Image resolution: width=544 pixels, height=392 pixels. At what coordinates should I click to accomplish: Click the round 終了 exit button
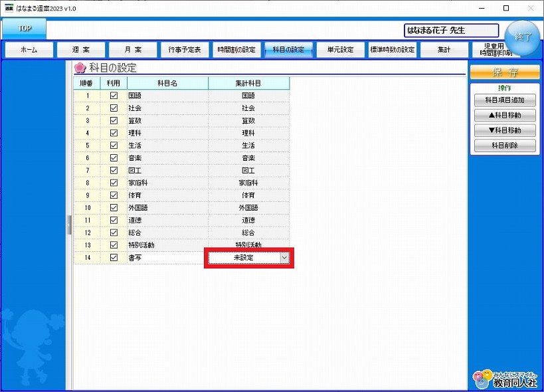pos(522,37)
